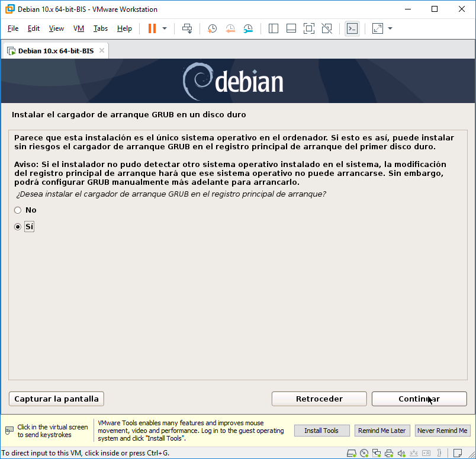Pause the virtual machine with the orange icon
476x459 pixels.
(x=152, y=28)
